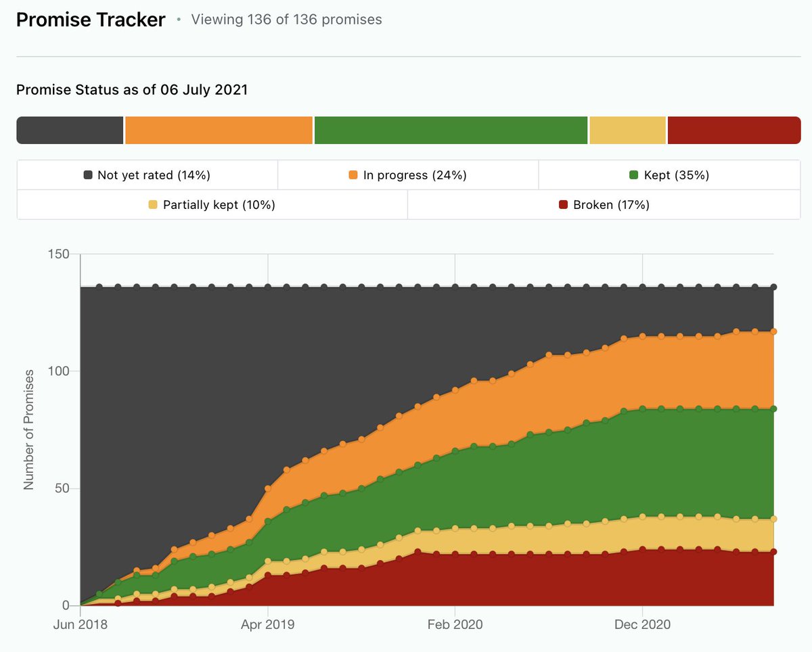Image resolution: width=812 pixels, height=652 pixels.
Task: Click the green square icon beside Kept
Action: coord(634,175)
